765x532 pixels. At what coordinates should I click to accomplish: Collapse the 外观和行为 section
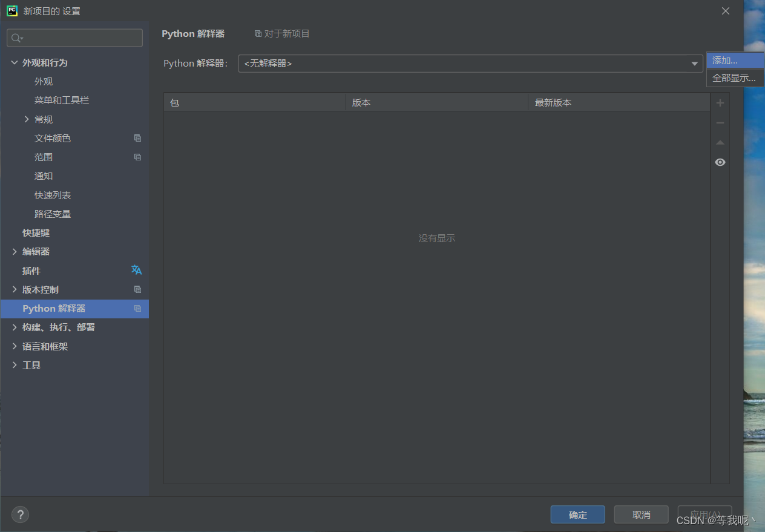(15, 62)
